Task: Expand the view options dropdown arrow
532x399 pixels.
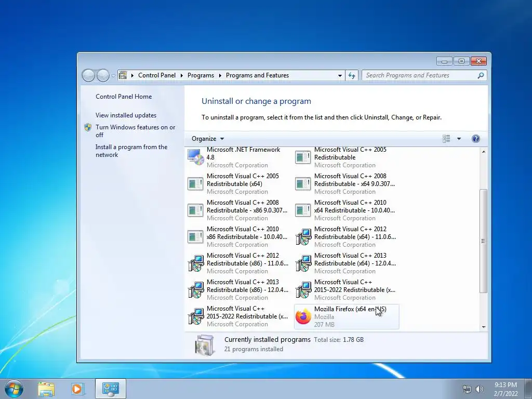Action: 459,138
